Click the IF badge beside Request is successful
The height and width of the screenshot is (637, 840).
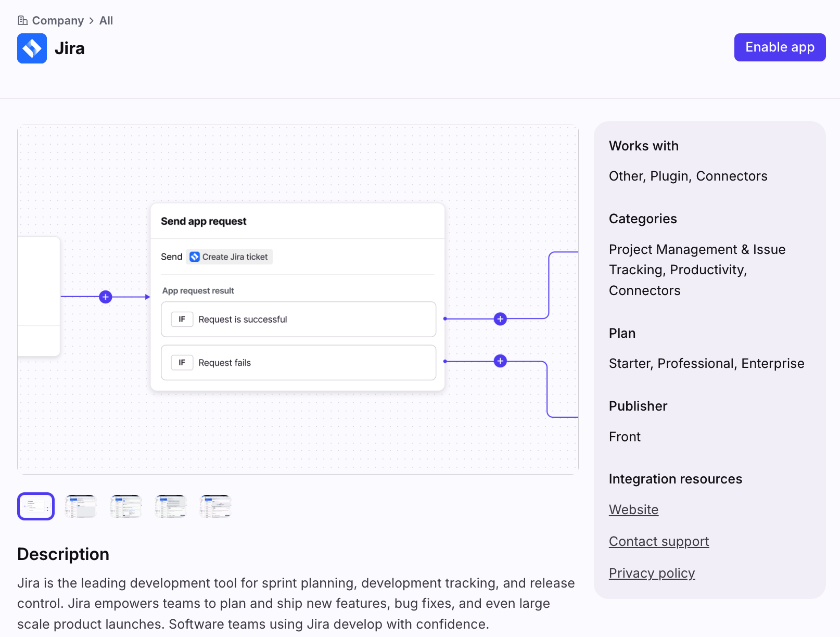182,320
